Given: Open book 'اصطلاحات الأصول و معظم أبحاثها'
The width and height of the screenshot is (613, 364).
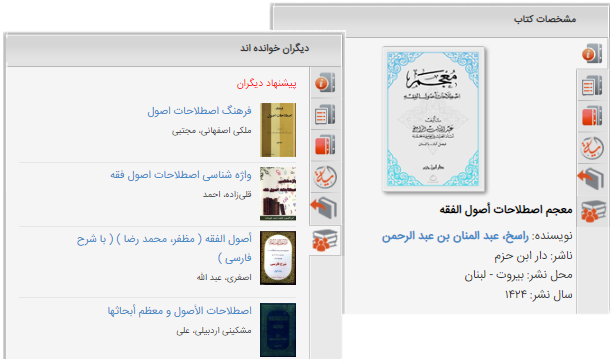Looking at the screenshot, I should click(x=179, y=311).
